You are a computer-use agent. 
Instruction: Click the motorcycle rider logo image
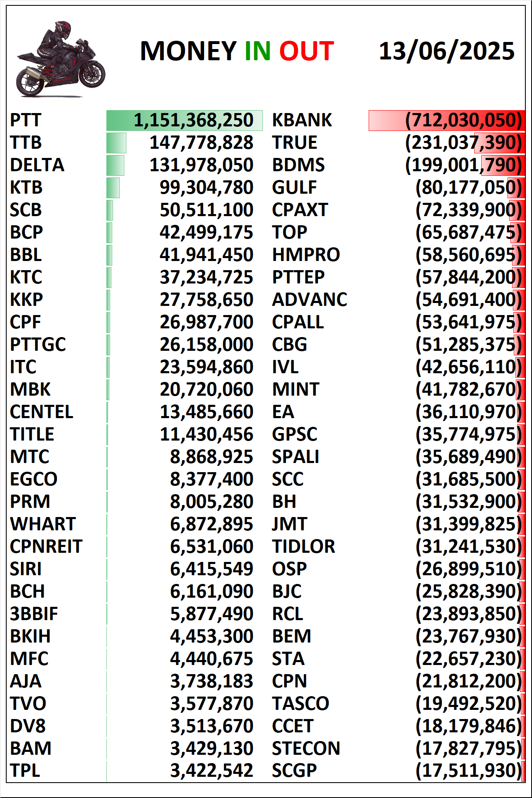(x=61, y=59)
